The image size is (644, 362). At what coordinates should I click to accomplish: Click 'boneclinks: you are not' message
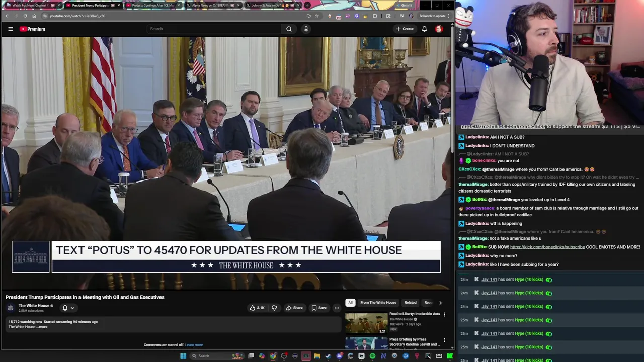[489, 161]
